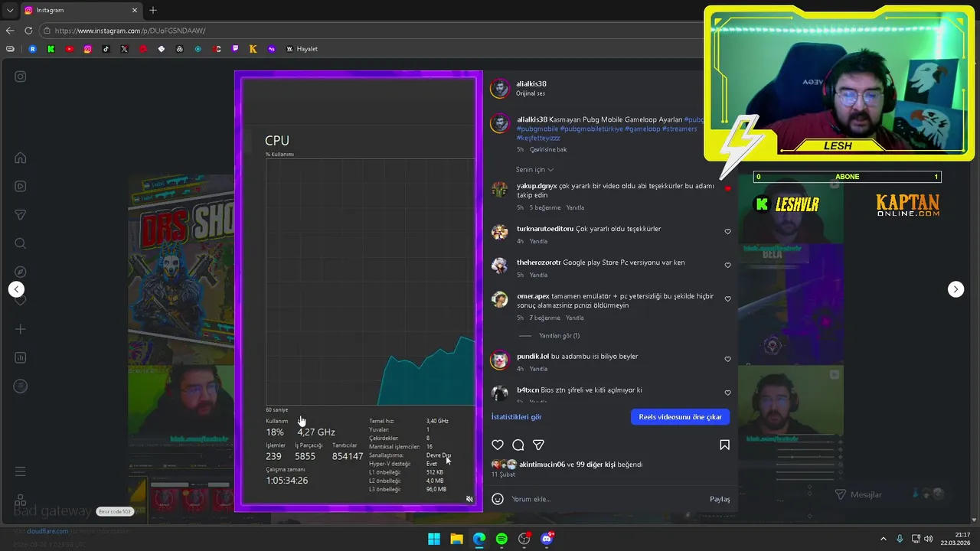Like the theherozorotr comment
The height and width of the screenshot is (551, 980).
click(x=727, y=265)
